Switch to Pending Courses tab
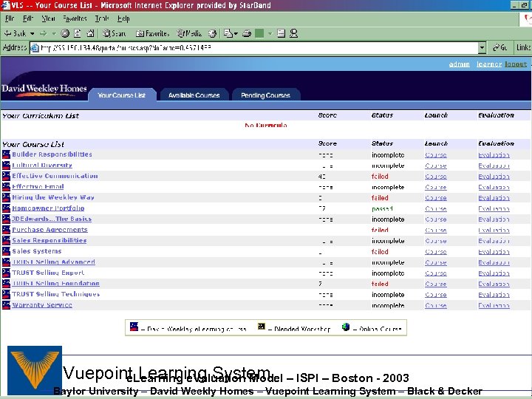The width and height of the screenshot is (532, 399). pos(266,95)
